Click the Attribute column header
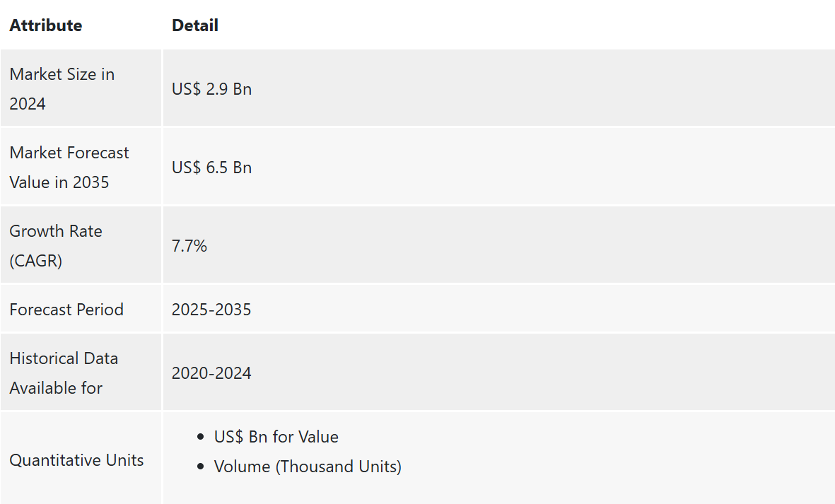Image resolution: width=835 pixels, height=504 pixels. point(46,25)
